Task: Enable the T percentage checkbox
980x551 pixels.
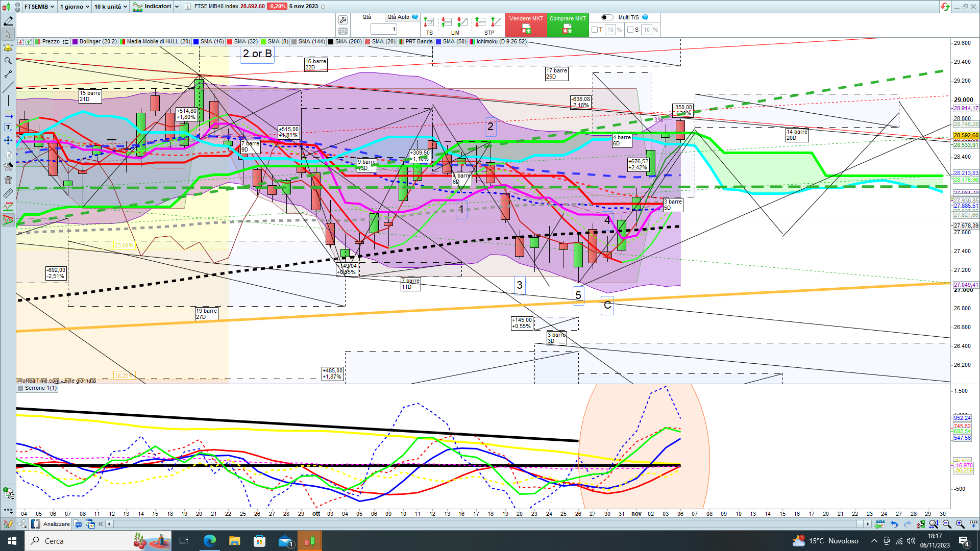Action: click(595, 30)
